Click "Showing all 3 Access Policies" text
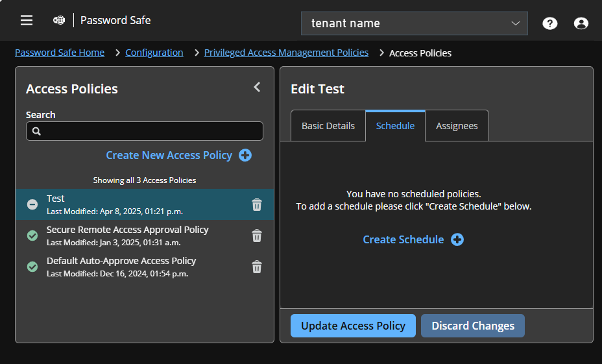This screenshot has height=364, width=602. click(145, 180)
